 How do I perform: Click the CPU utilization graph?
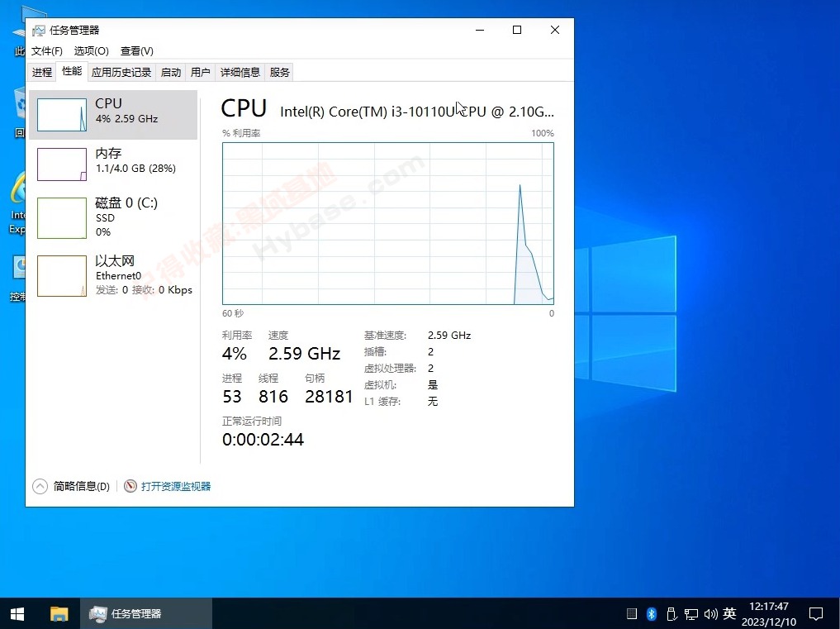tap(388, 224)
